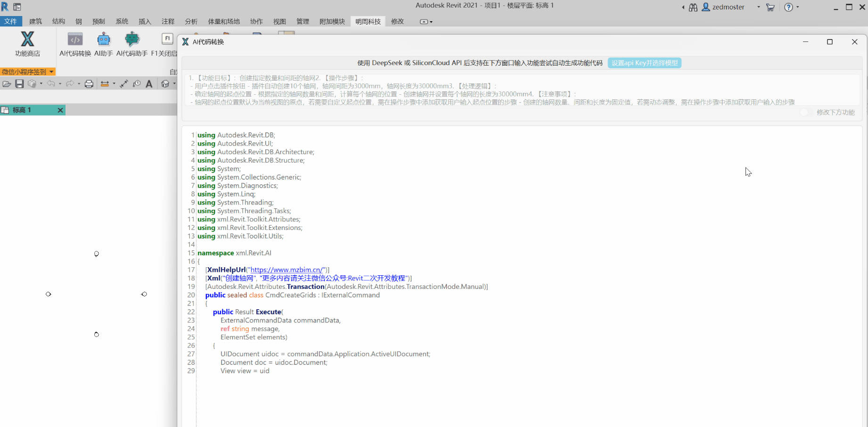868x427 pixels.
Task: Click the search binoculars icon
Action: point(693,7)
